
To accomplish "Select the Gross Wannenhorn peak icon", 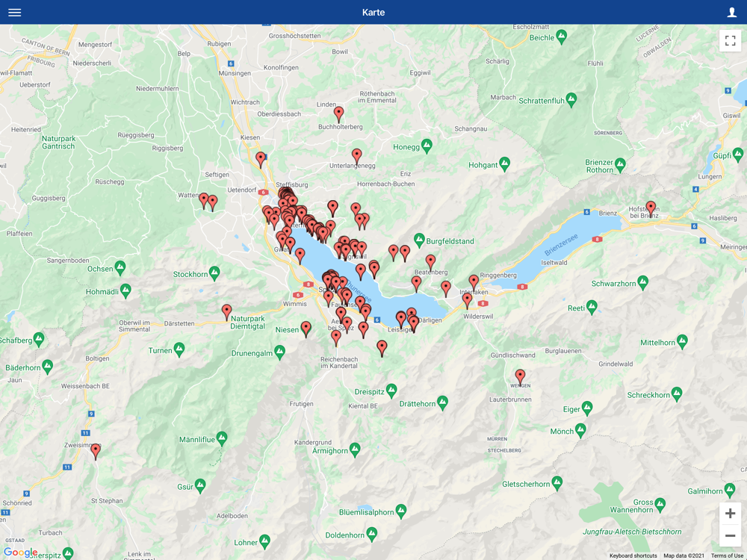I will [x=660, y=504].
